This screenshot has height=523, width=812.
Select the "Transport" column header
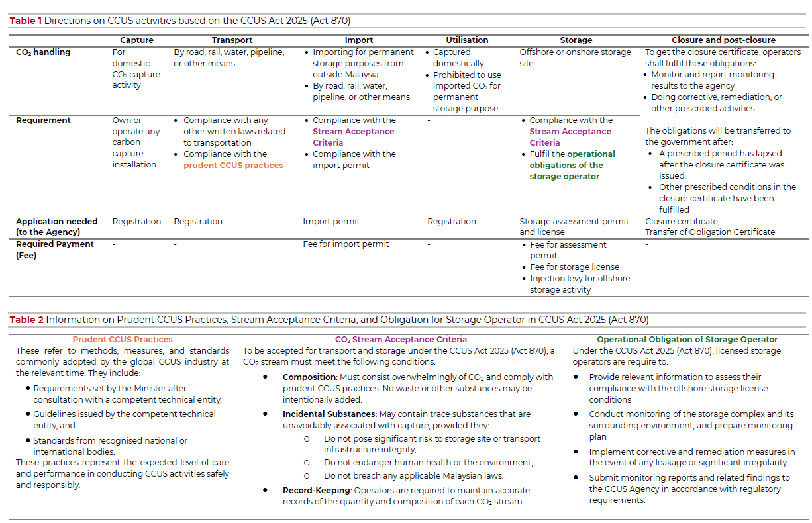232,40
